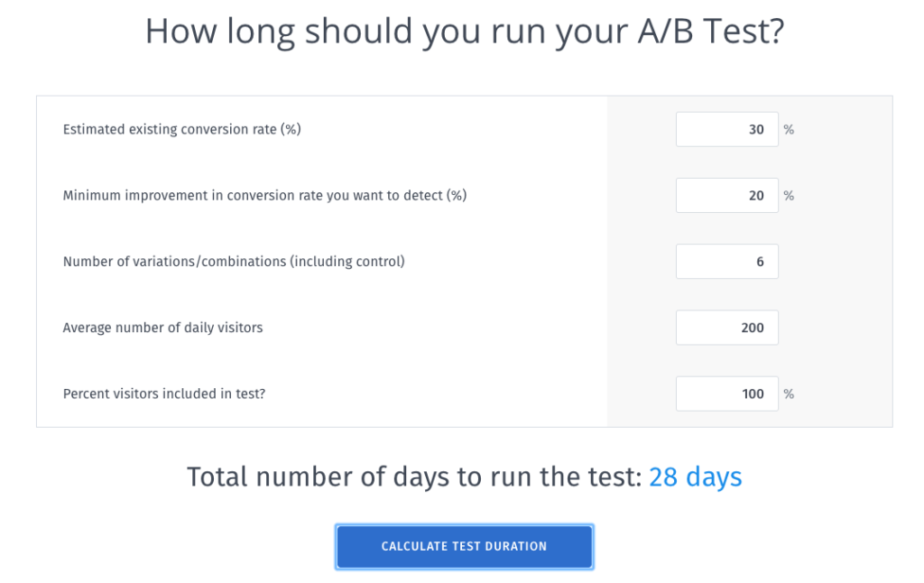Select the number of variations input field
The image size is (924, 583).
[x=726, y=262]
